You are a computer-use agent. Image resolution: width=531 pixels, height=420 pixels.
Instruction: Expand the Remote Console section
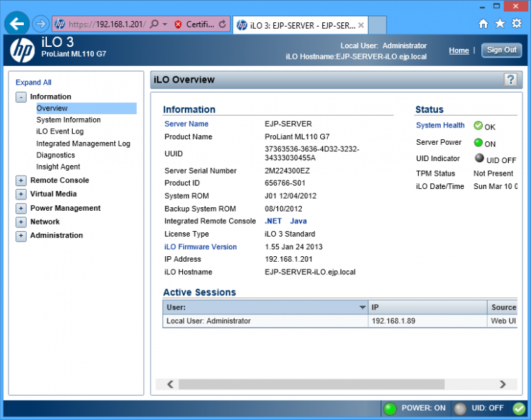tap(21, 181)
